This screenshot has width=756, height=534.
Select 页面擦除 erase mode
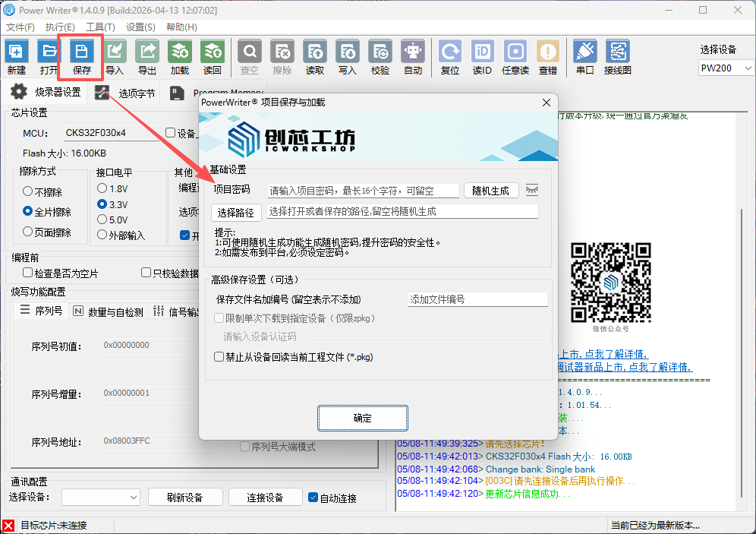pos(47,232)
